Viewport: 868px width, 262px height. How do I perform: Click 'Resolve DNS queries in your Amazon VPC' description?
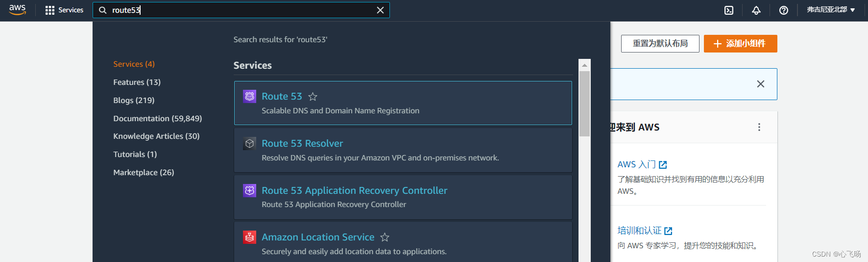pos(380,158)
